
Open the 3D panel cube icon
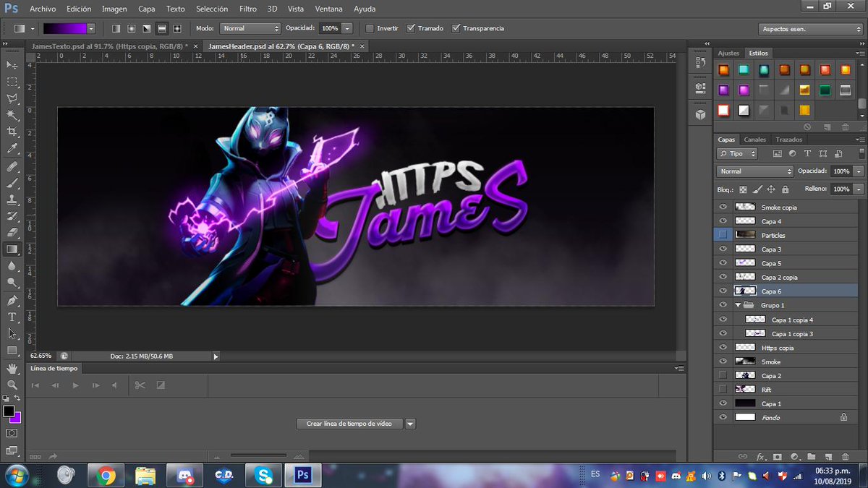pos(699,114)
